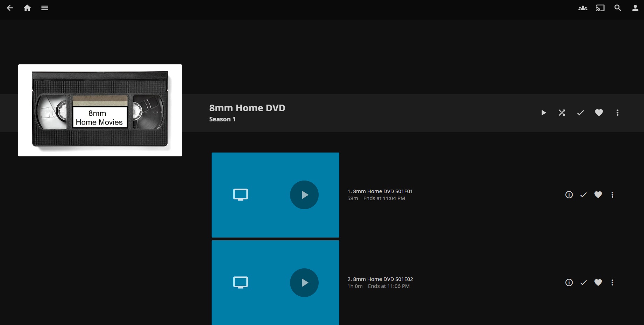Screen dimensions: 644x325
Task: Play episode S01E01 from thumbnail
Action: tap(304, 195)
